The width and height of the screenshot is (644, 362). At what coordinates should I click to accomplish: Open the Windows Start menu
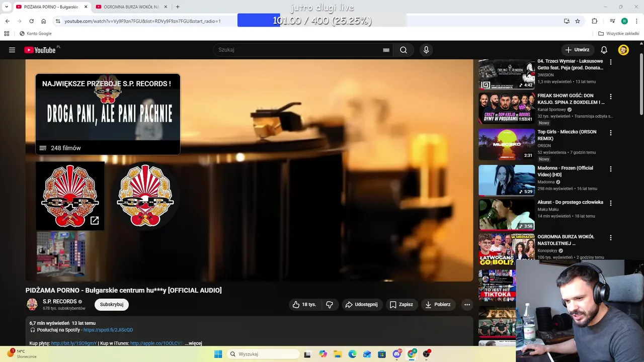tap(218, 354)
